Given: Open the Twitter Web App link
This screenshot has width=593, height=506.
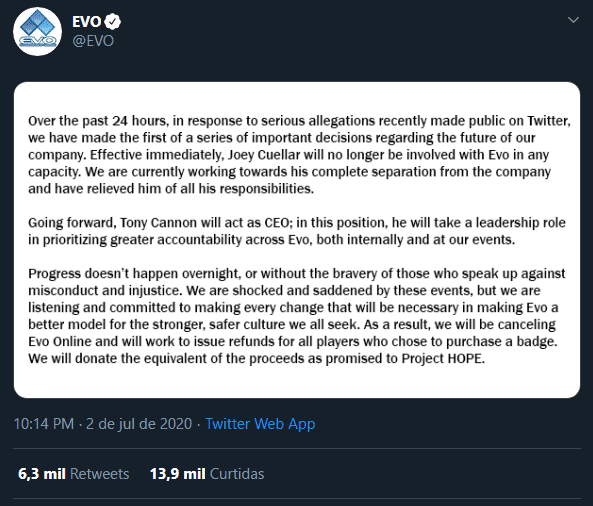Looking at the screenshot, I should pos(260,424).
